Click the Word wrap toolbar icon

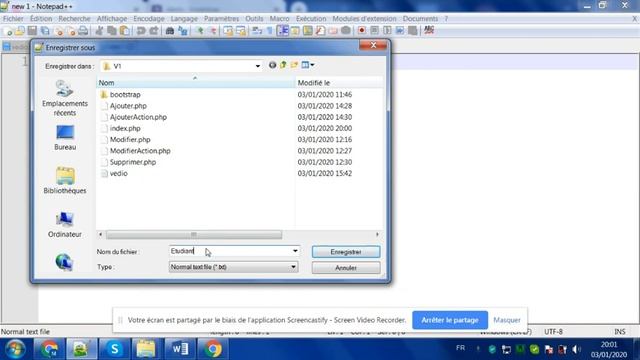pos(257,31)
